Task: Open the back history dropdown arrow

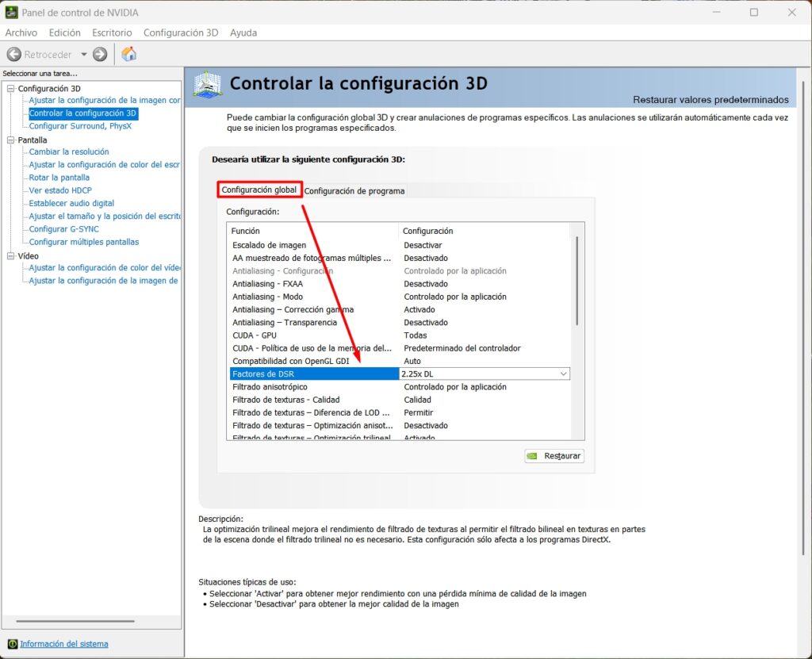Action: [84, 54]
